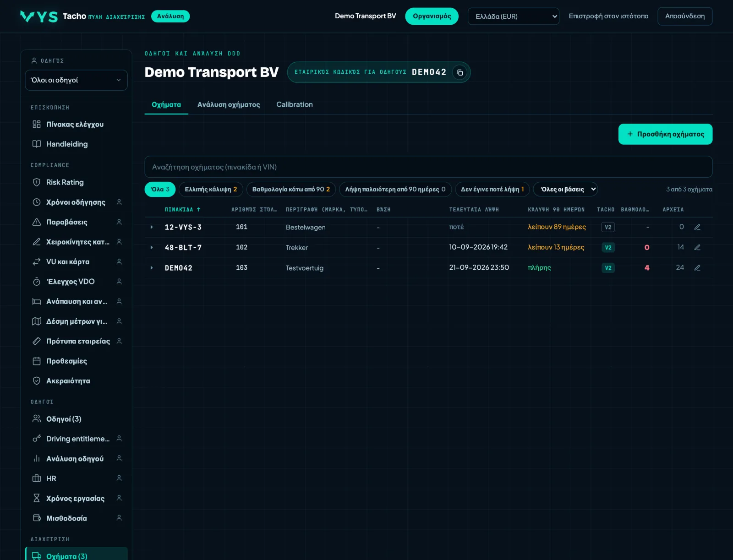Open Πίνακας ελέγχου dashboard icon

tap(37, 124)
